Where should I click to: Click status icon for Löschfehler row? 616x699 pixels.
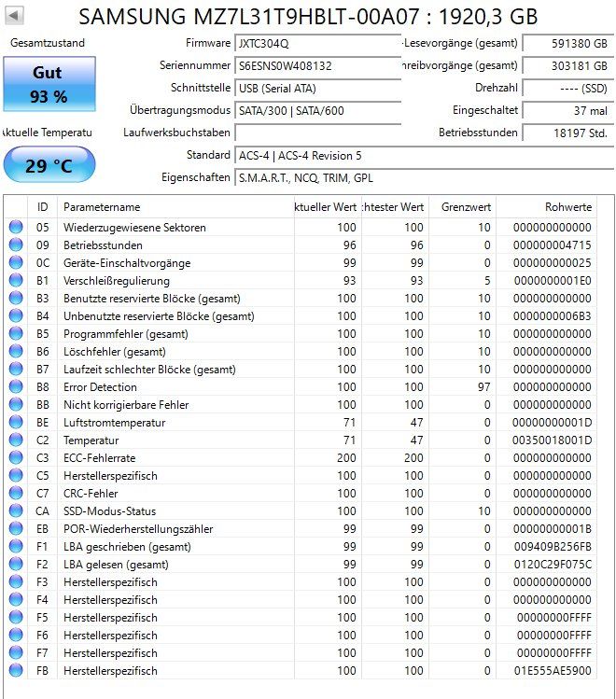(x=16, y=351)
